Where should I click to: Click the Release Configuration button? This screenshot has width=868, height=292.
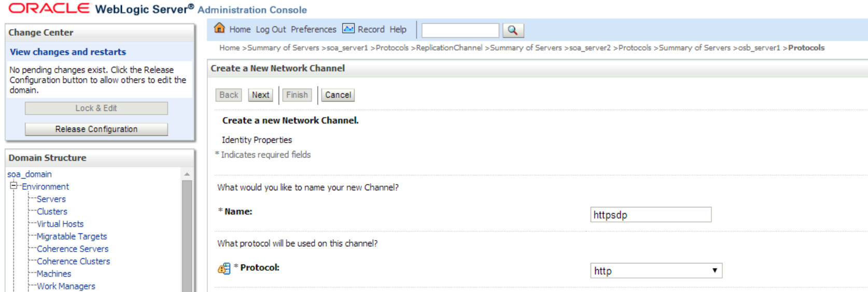point(96,129)
